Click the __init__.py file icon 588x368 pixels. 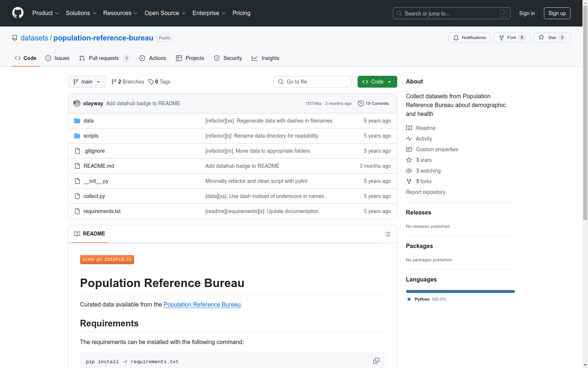(x=77, y=181)
